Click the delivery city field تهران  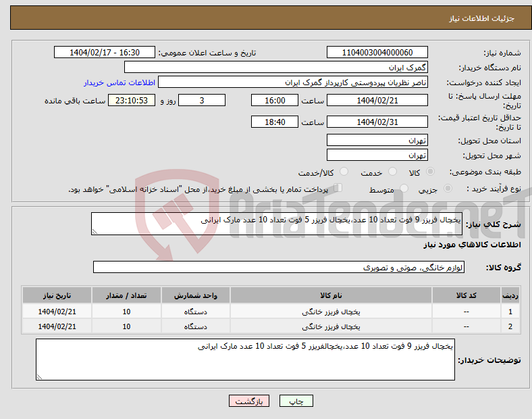377,155
